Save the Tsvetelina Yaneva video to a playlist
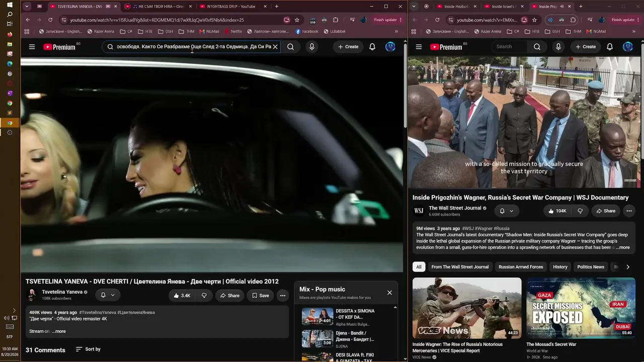 tap(260, 296)
